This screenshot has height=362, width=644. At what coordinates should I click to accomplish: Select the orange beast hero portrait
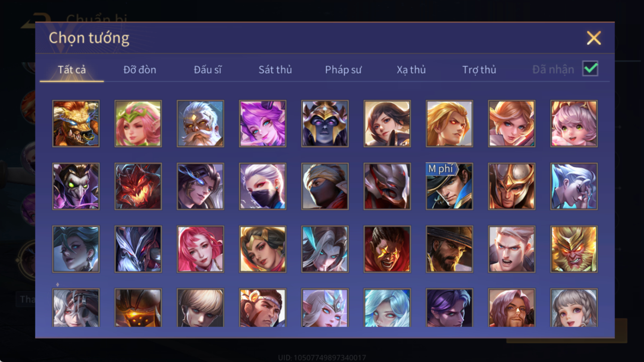(76, 124)
